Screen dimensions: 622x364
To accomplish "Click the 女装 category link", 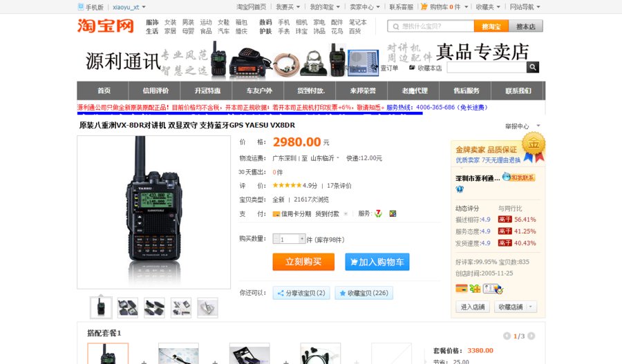I will pos(170,22).
